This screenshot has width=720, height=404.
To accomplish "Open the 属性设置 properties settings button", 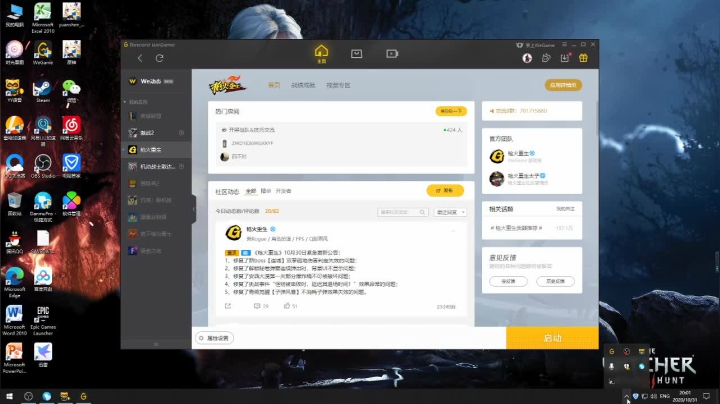I will [214, 338].
